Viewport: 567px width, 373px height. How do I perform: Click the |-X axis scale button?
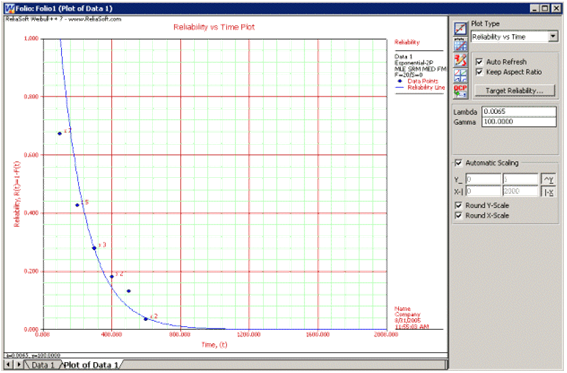pos(548,192)
